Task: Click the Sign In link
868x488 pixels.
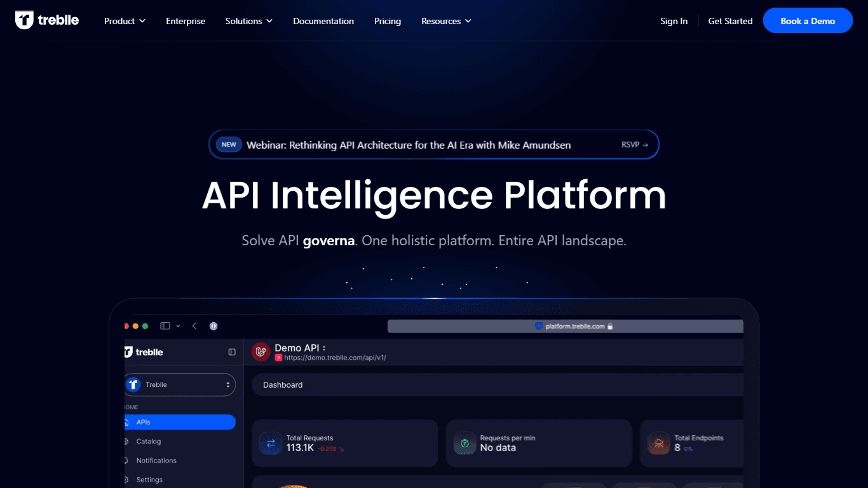Action: click(x=674, y=21)
